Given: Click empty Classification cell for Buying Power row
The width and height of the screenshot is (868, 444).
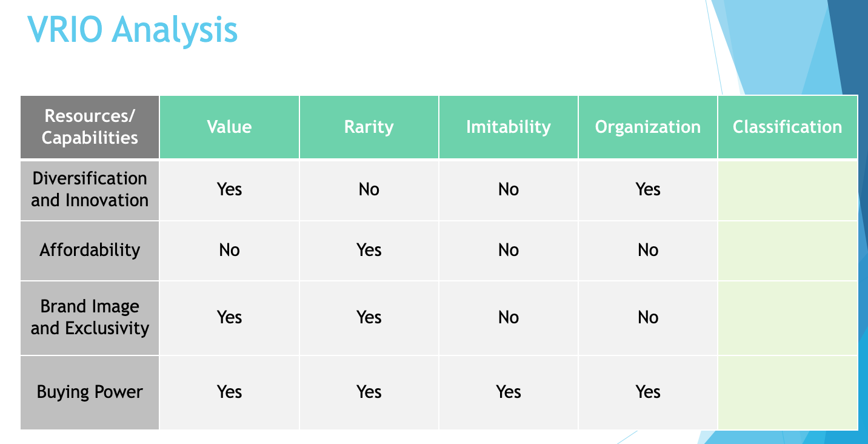Looking at the screenshot, I should (x=787, y=392).
